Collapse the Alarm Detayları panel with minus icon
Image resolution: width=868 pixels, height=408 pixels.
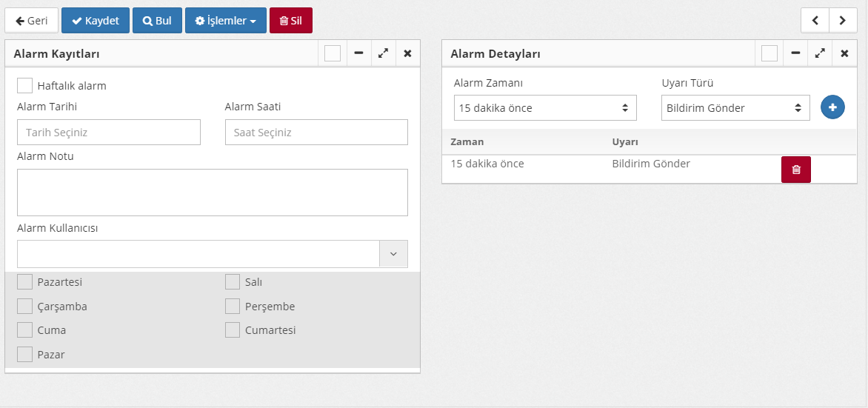pos(795,53)
